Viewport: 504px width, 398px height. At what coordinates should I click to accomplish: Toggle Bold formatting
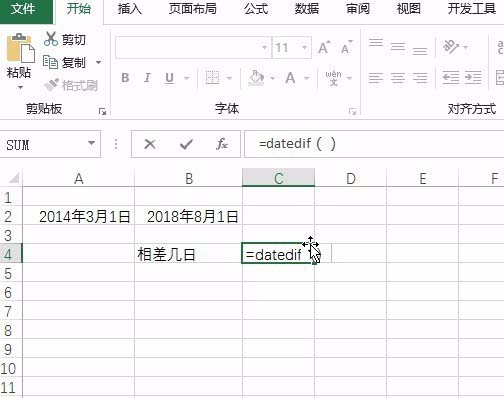click(125, 78)
